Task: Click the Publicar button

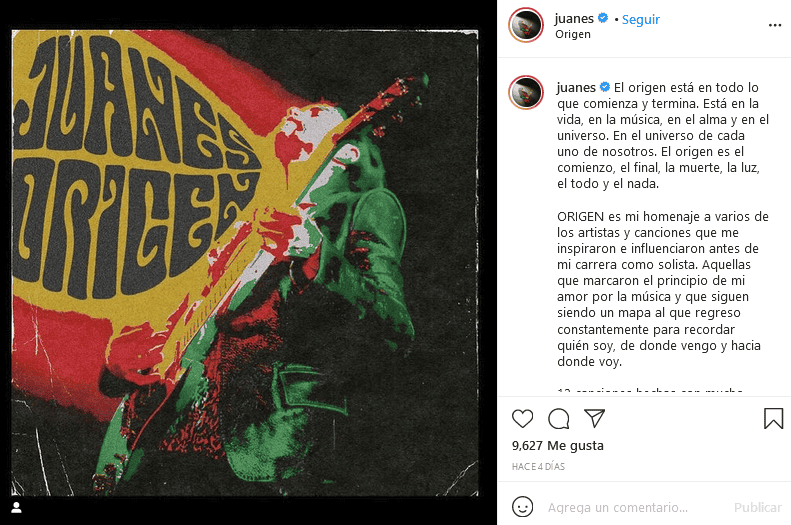Action: (758, 507)
